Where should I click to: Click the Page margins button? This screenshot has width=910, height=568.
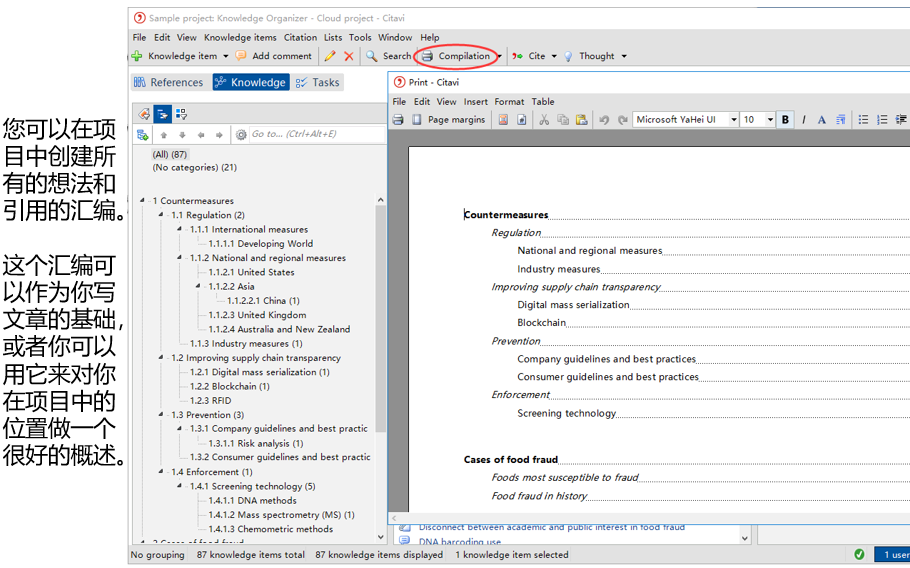click(x=455, y=120)
